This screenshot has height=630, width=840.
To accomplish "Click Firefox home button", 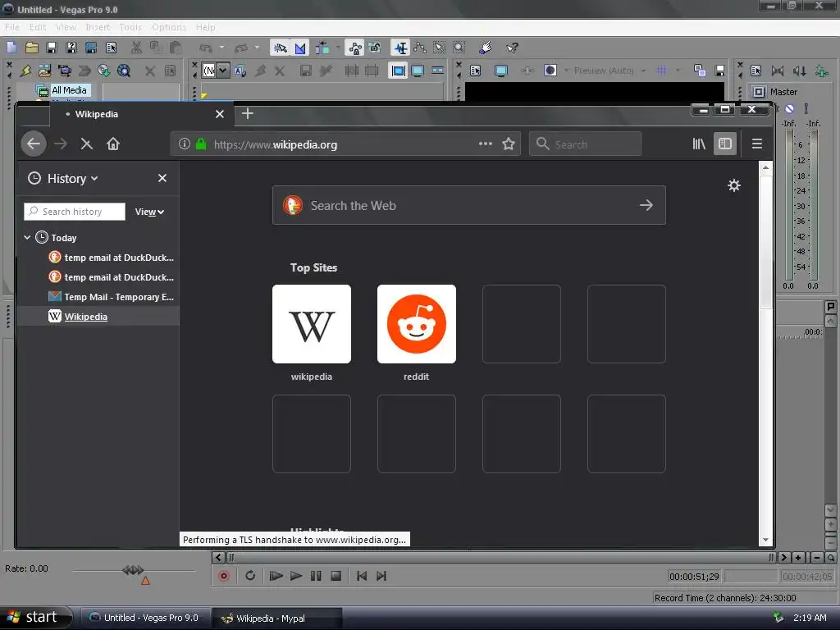I will click(113, 144).
